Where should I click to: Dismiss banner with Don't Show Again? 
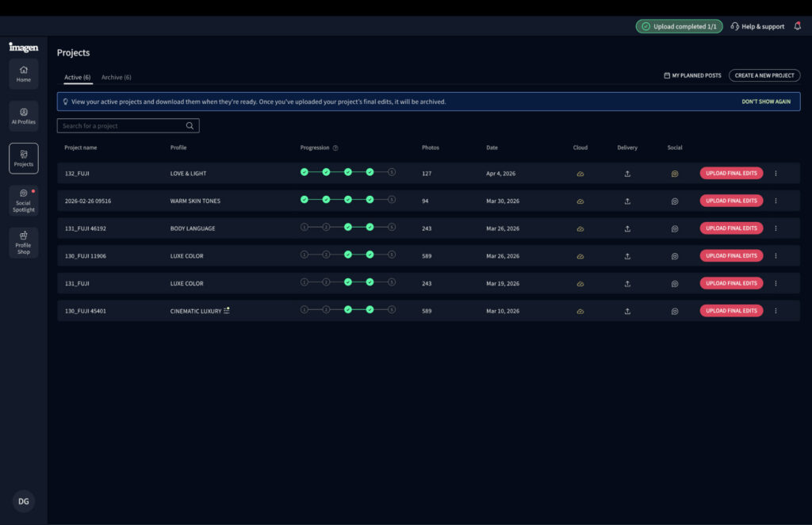(x=766, y=102)
